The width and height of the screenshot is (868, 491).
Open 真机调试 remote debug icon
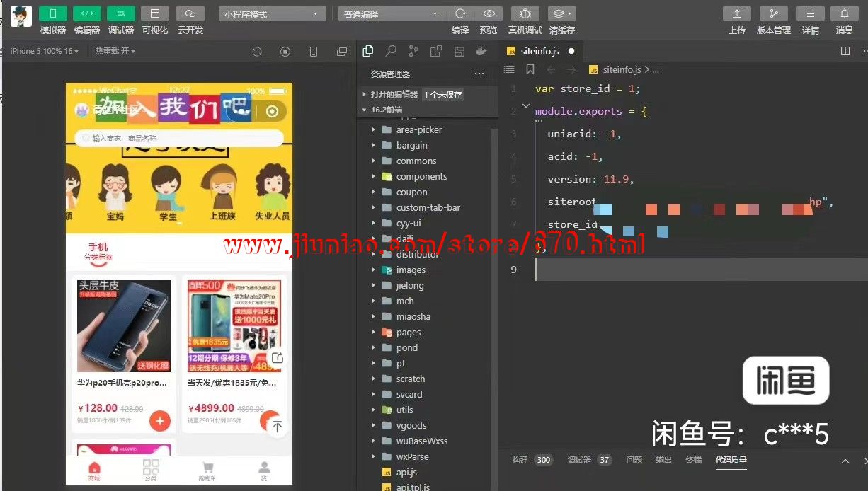(525, 14)
